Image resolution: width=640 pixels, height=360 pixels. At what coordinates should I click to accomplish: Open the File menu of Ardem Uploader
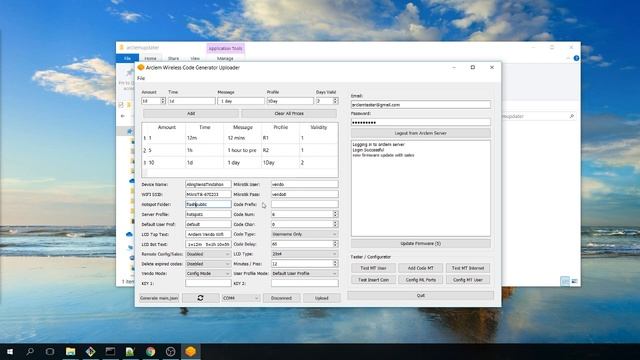click(x=141, y=78)
